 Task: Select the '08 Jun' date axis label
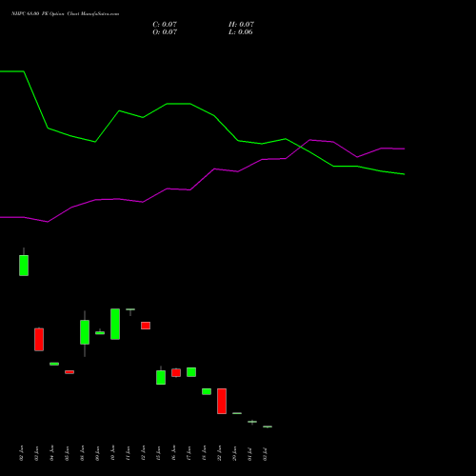pyautogui.click(x=82, y=453)
